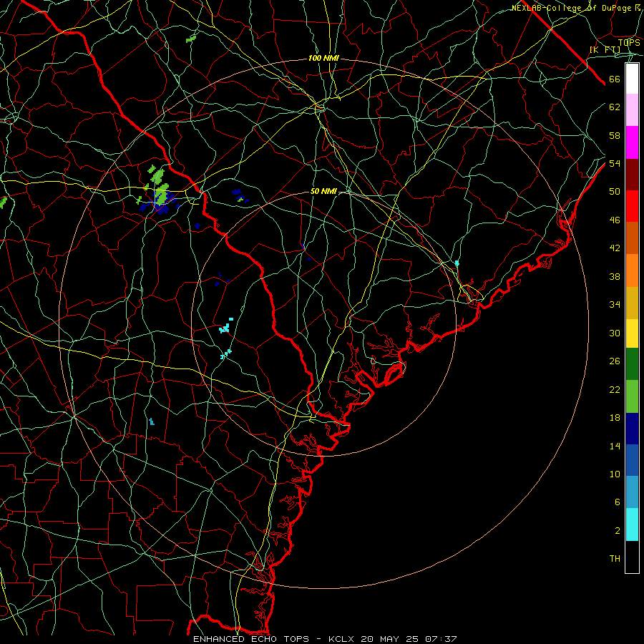Click the 54 legend value

pos(615,163)
